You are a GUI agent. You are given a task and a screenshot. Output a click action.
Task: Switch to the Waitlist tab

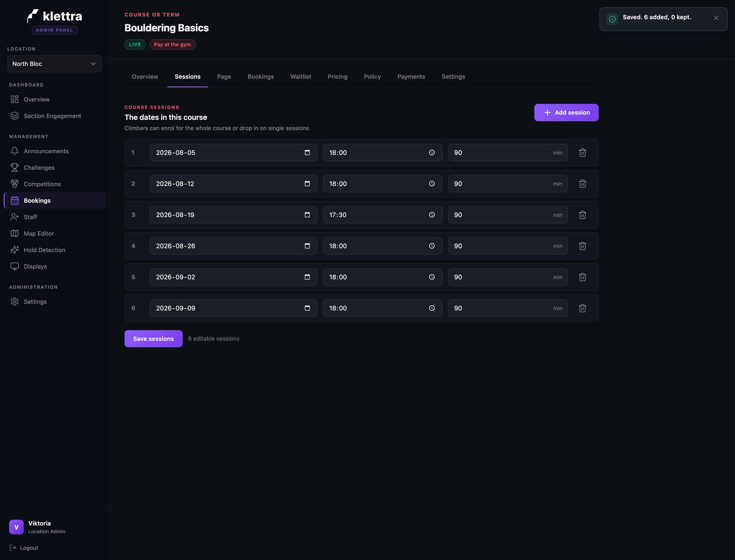(301, 77)
